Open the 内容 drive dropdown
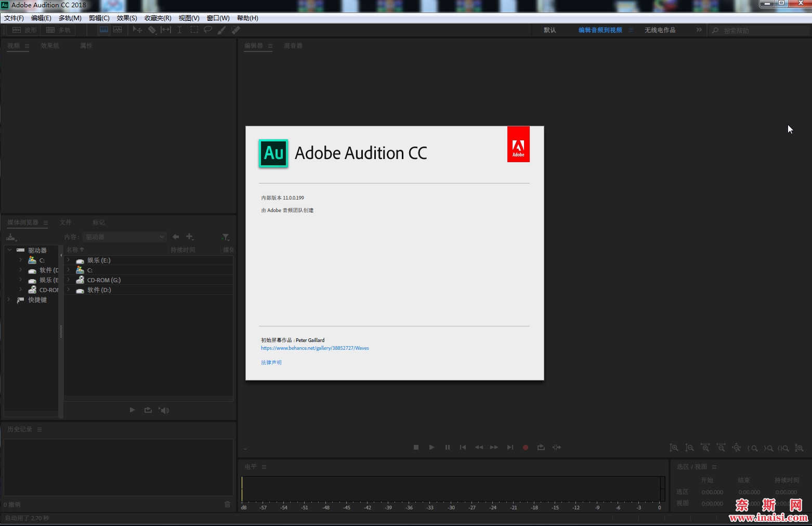Viewport: 812px width, 526px height. (125, 237)
